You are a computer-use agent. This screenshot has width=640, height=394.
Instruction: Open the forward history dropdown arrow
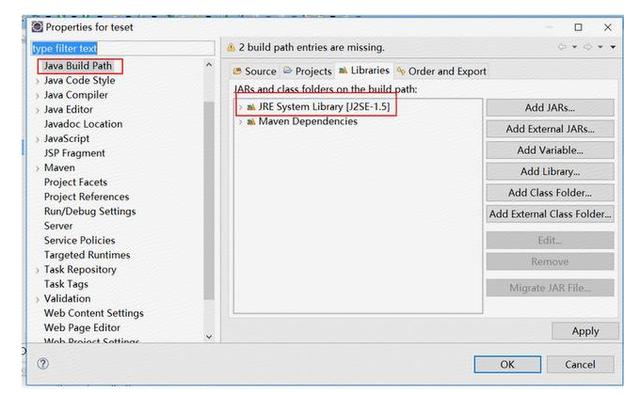(600, 47)
